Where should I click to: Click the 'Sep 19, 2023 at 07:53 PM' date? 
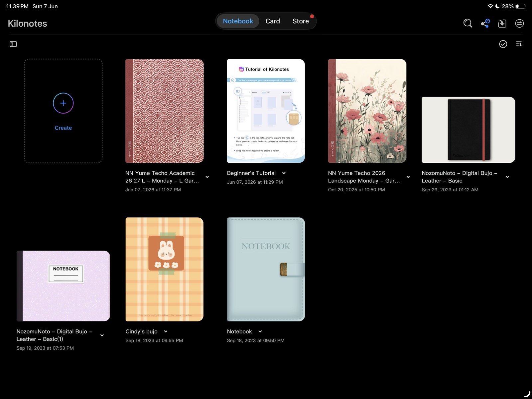click(x=45, y=348)
